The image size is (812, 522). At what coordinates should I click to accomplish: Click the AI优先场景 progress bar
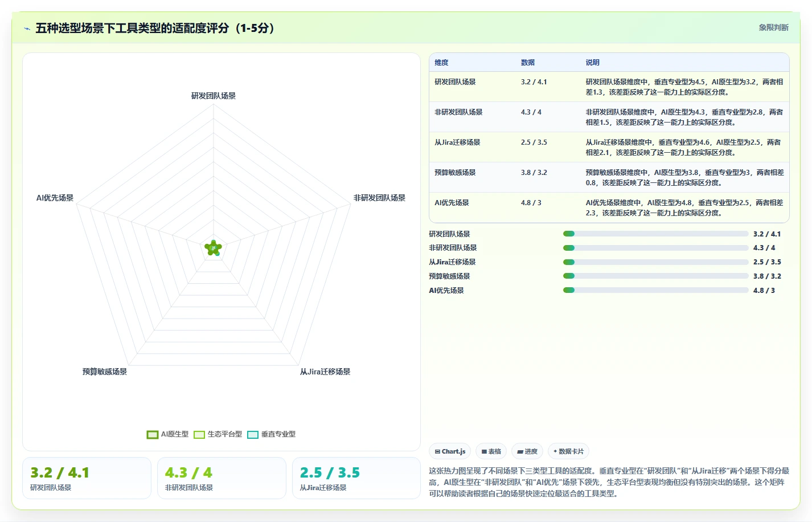coord(655,290)
